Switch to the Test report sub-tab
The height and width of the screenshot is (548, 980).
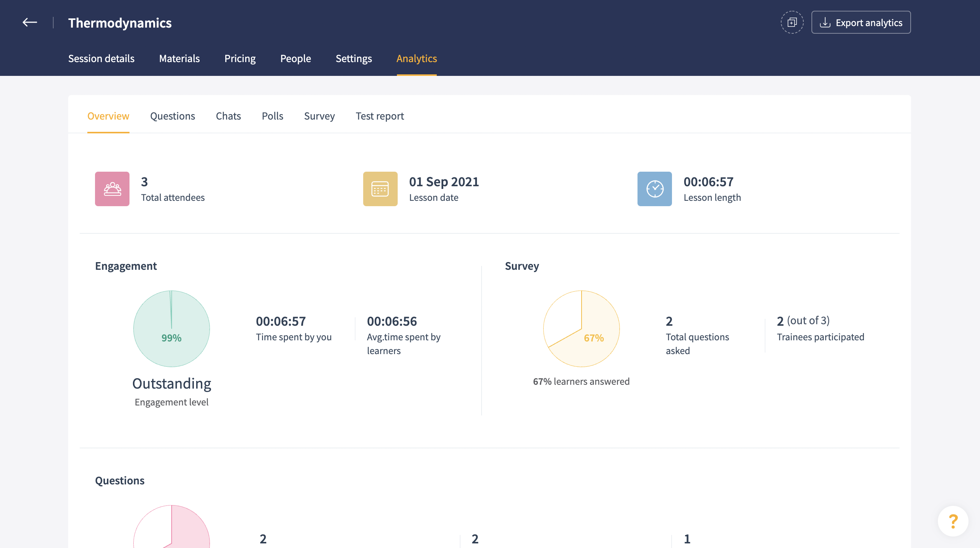(380, 116)
